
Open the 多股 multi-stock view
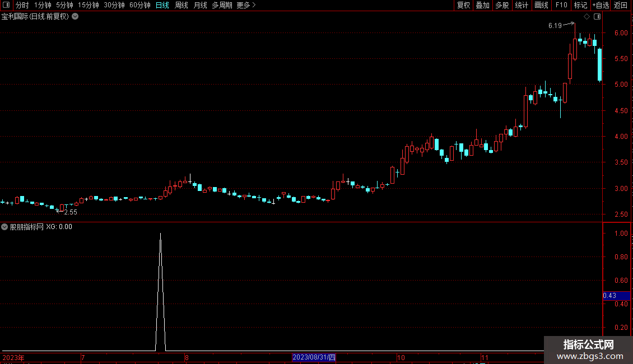coord(502,5)
